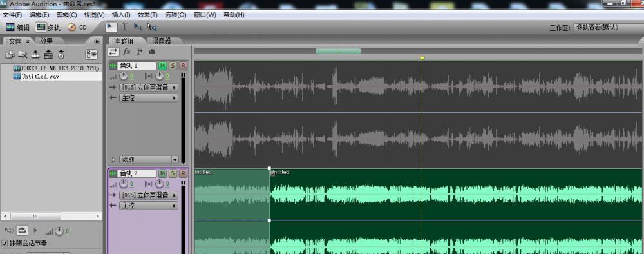Viewport: 644px width, 254px height.
Task: Toggle the 跟随会话节奏 checkbox
Action: pyautogui.click(x=5, y=243)
